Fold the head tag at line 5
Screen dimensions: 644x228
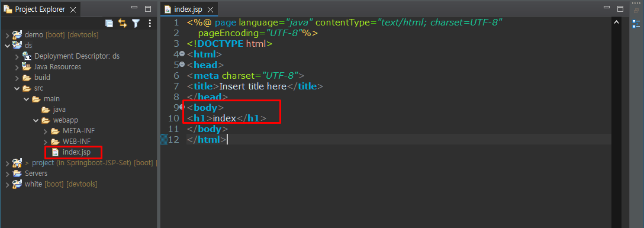pos(182,65)
